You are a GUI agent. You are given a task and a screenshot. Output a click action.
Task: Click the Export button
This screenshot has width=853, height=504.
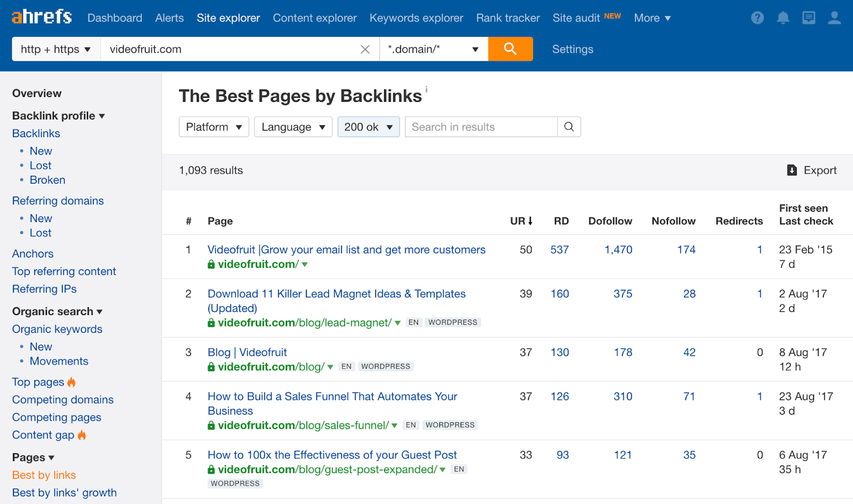tap(812, 170)
